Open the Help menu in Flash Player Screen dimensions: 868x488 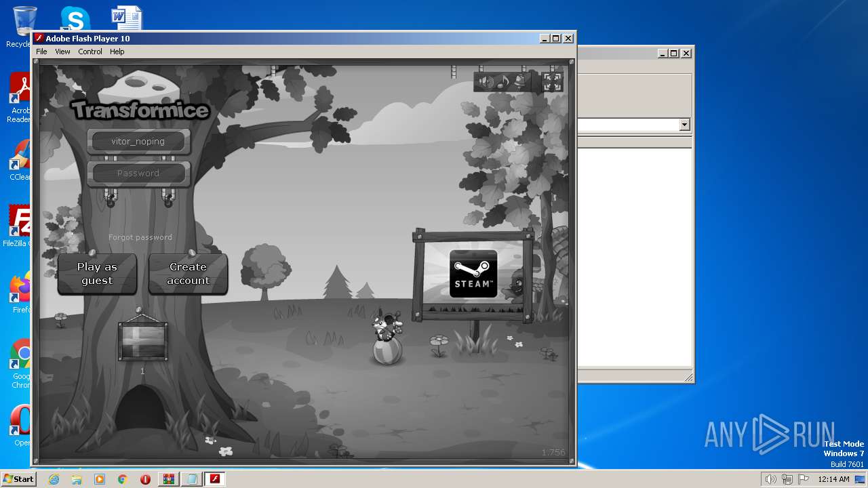pos(117,52)
